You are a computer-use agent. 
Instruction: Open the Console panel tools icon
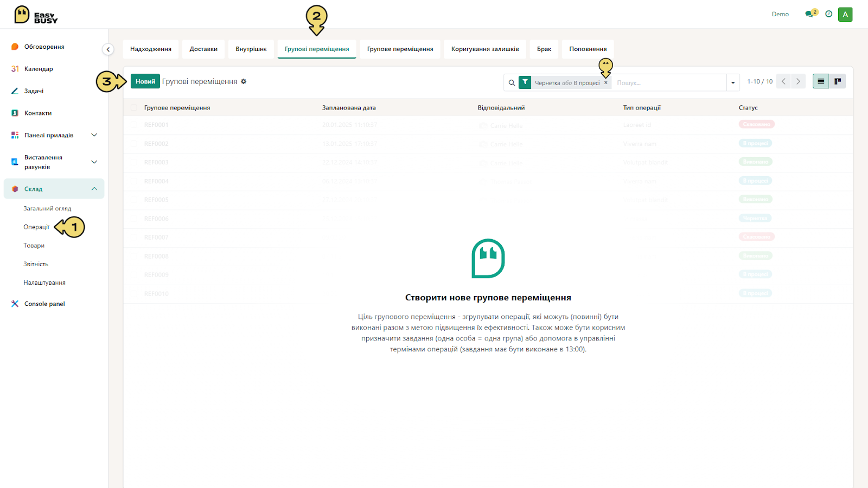(x=15, y=304)
